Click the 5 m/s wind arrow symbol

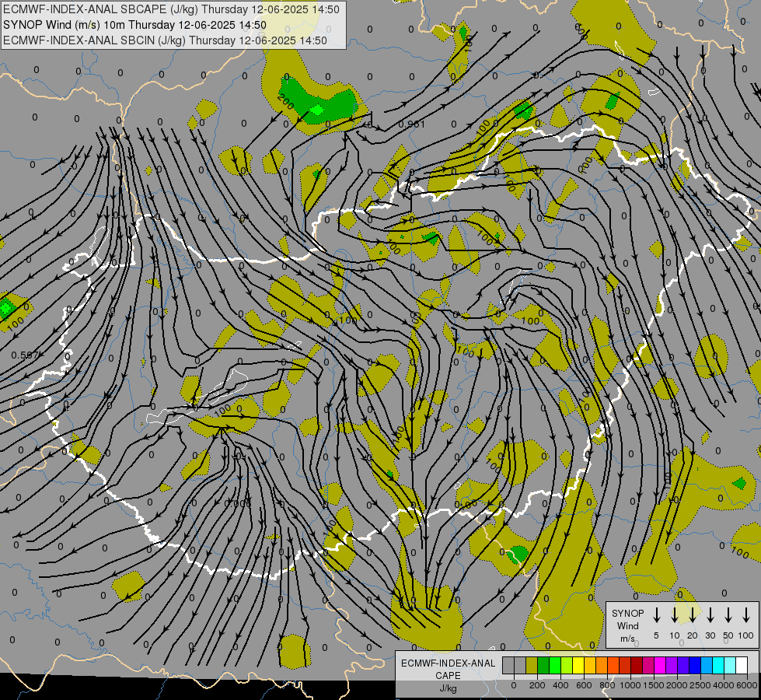[656, 615]
